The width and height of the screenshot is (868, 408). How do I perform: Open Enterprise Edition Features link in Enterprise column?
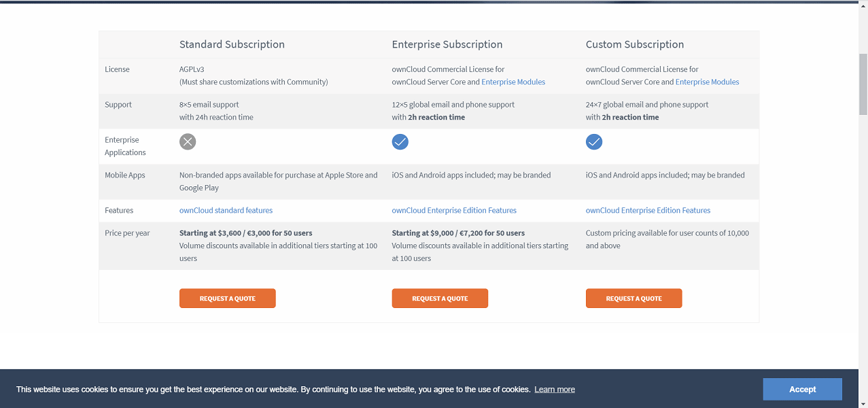coord(454,210)
